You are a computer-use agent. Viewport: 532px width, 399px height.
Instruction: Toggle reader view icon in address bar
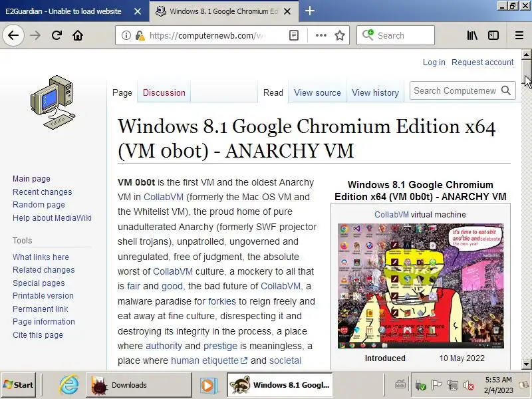294,35
